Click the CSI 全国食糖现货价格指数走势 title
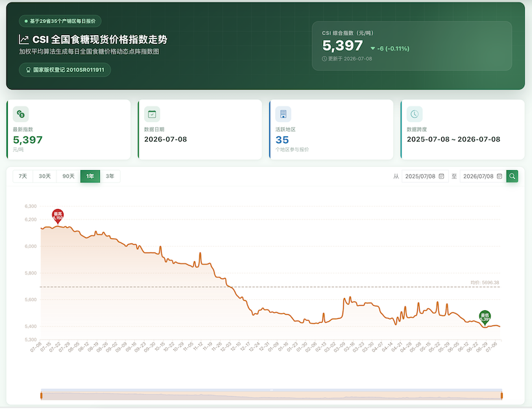The height and width of the screenshot is (409, 532). click(x=100, y=40)
